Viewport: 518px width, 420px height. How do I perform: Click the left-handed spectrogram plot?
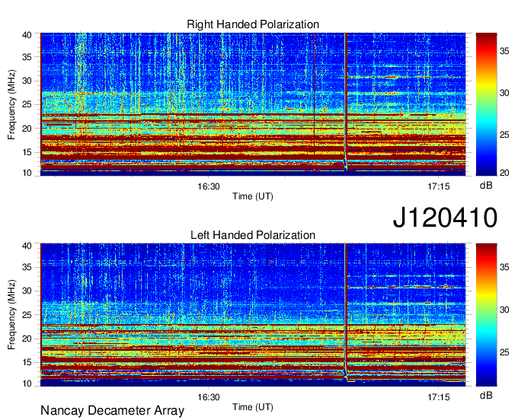point(253,315)
